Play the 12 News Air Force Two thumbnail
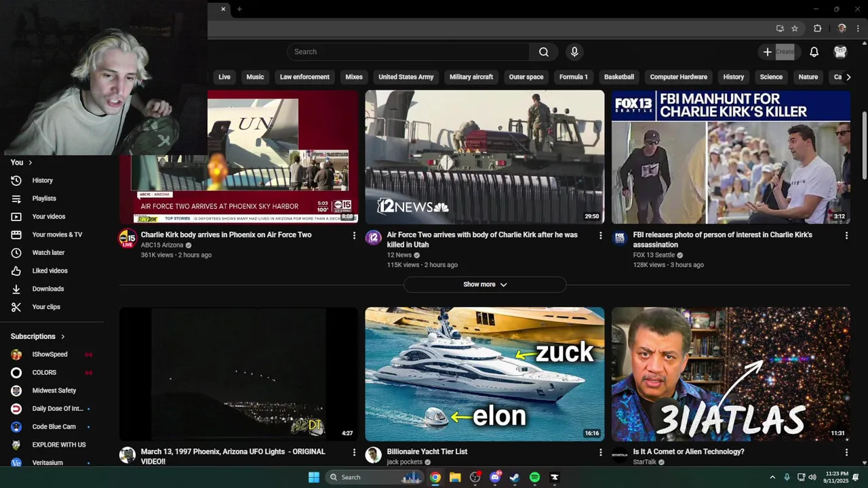The image size is (868, 488). (x=485, y=157)
